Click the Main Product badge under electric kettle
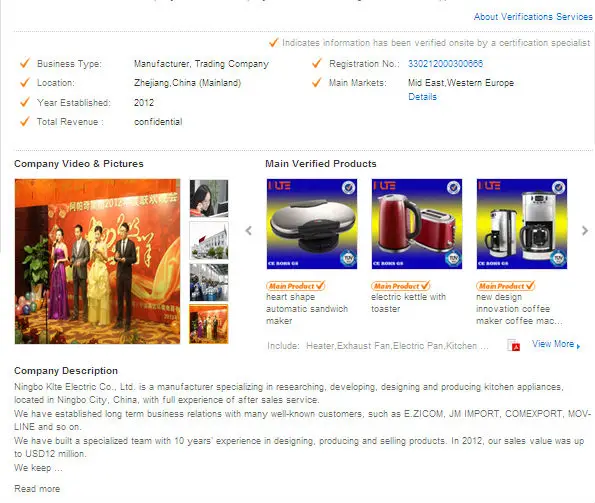Viewport: 595px width, 503px height. pos(401,286)
